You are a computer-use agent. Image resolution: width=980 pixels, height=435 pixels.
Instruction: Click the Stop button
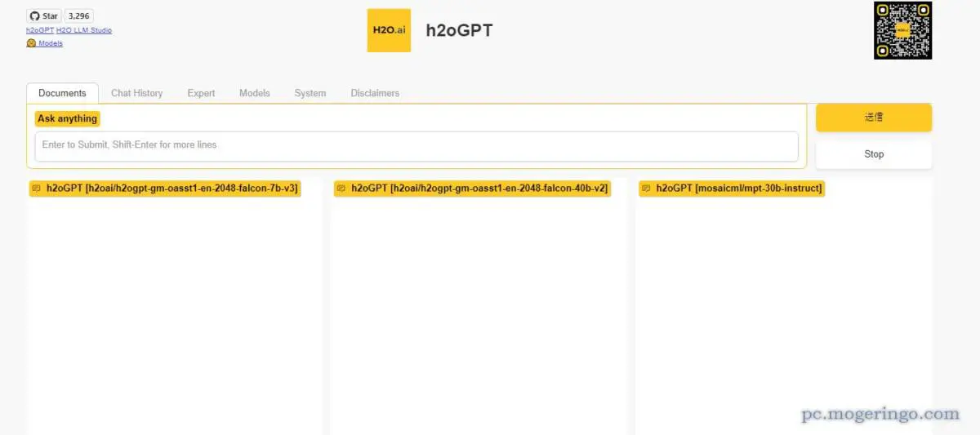click(x=874, y=154)
